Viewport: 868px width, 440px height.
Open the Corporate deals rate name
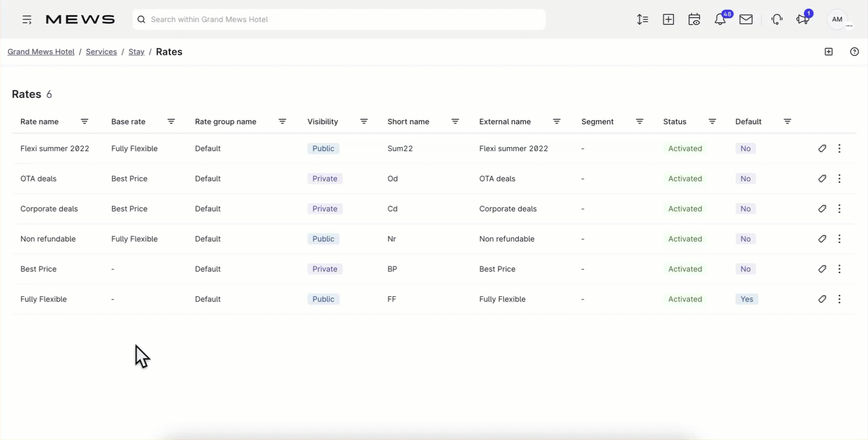coord(49,209)
